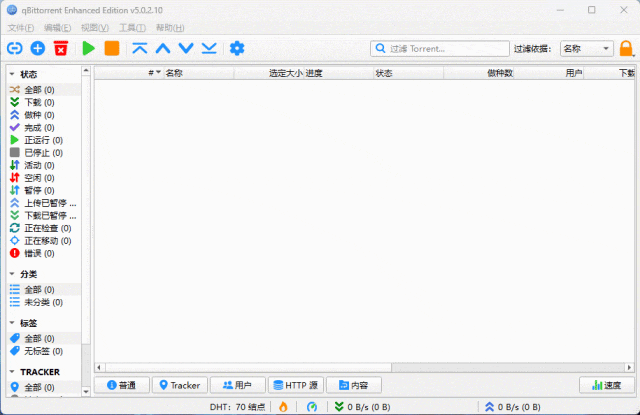Move torrent up in queue
This screenshot has width=640, height=415.
point(163,49)
